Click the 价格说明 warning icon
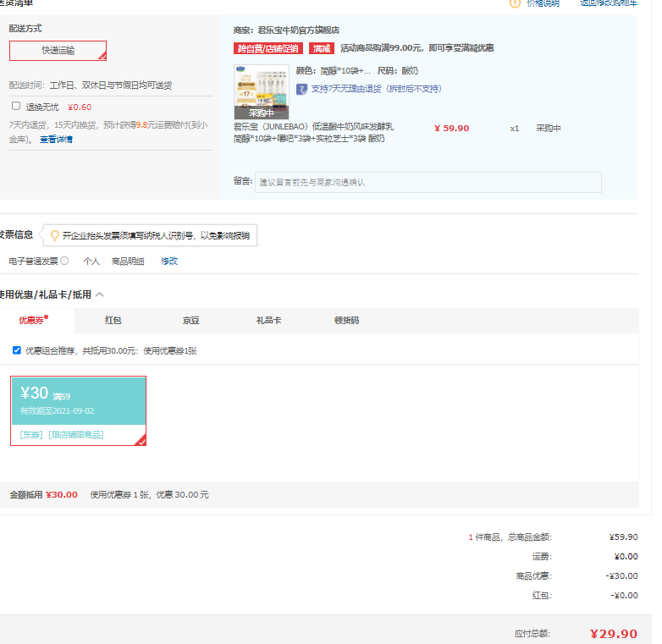Viewport: 662px width, 644px height. (x=515, y=3)
